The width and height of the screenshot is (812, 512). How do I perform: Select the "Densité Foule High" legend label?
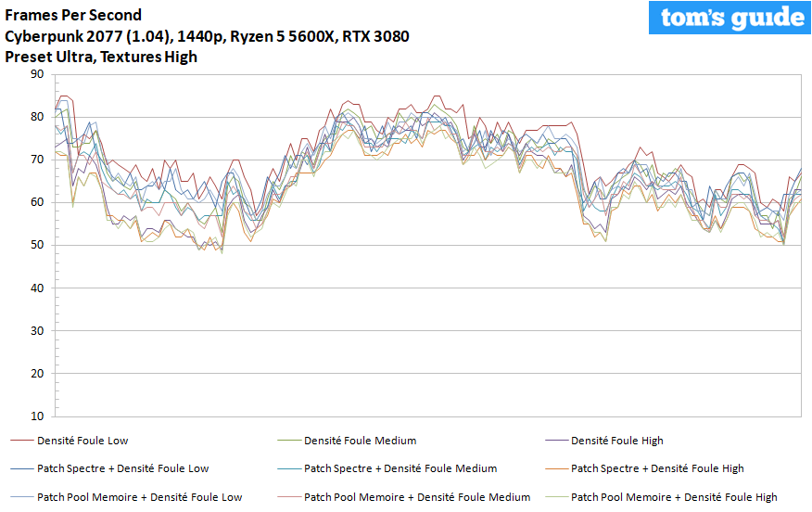tap(616, 441)
